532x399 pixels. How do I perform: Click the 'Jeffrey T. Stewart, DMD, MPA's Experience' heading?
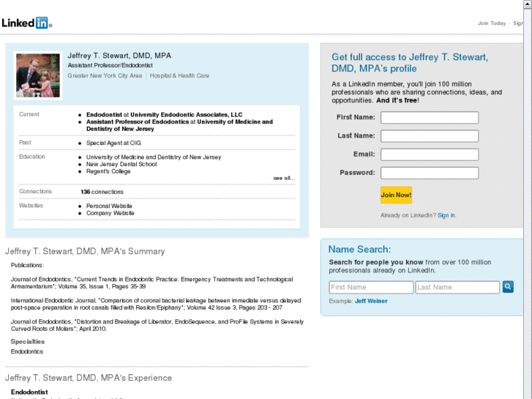coord(89,378)
